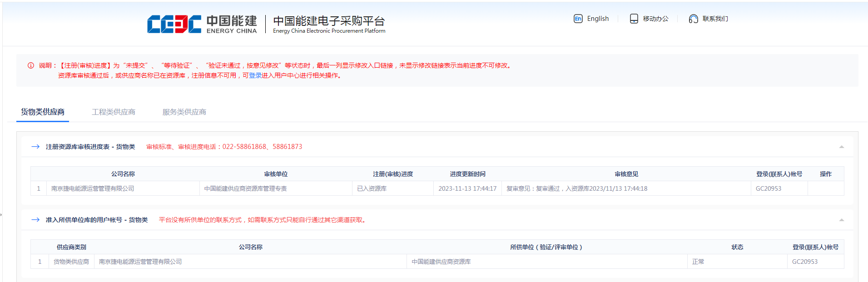868x282 pixels.
Task: Click the red info icon beside 说明
Action: [31, 65]
